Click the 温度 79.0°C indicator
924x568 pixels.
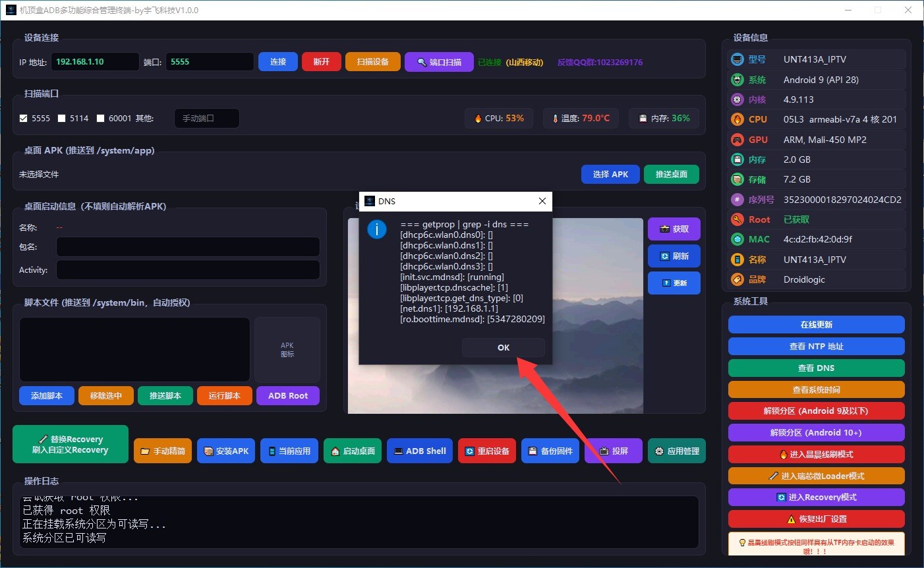(x=581, y=118)
